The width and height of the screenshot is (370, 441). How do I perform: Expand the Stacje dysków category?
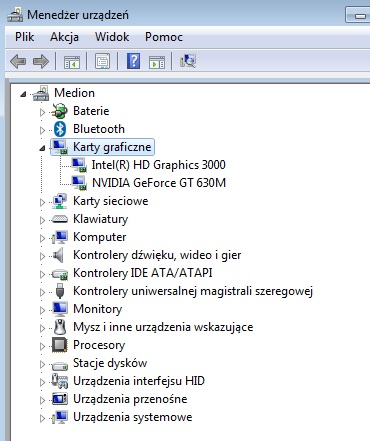coord(42,364)
